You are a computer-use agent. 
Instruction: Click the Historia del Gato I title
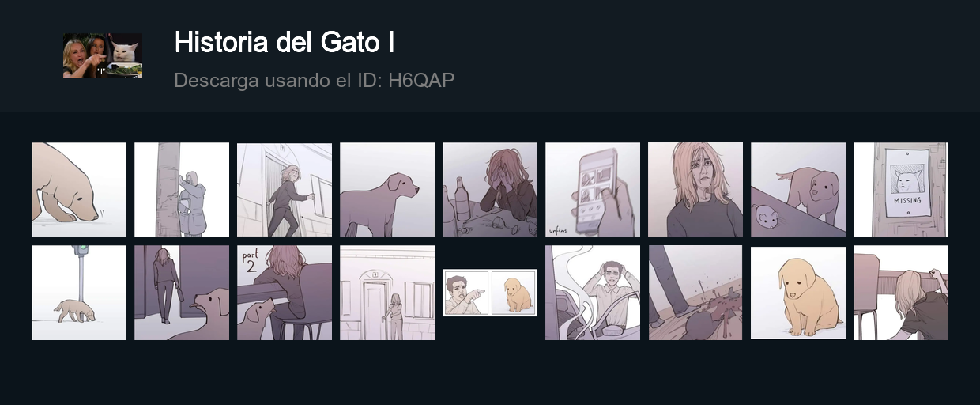tap(285, 42)
